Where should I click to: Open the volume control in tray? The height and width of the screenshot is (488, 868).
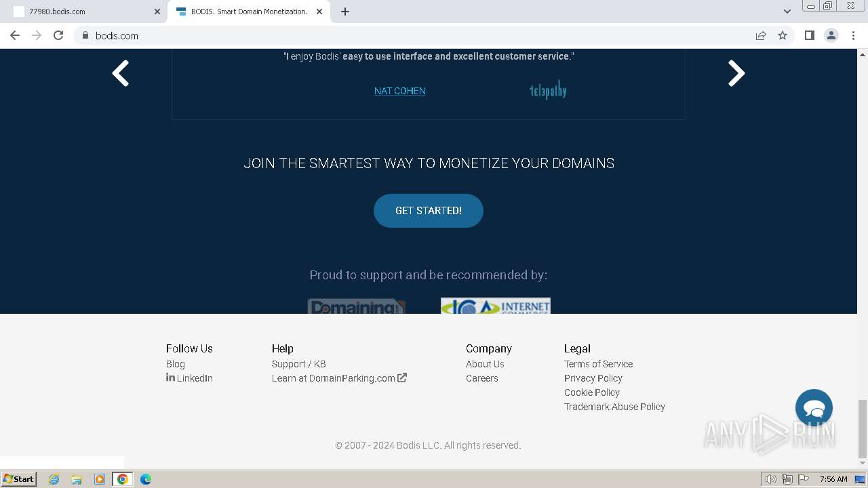coord(771,479)
